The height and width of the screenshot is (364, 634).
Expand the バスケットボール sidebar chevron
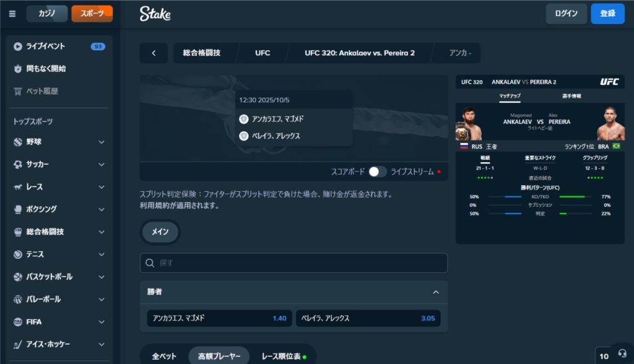102,277
